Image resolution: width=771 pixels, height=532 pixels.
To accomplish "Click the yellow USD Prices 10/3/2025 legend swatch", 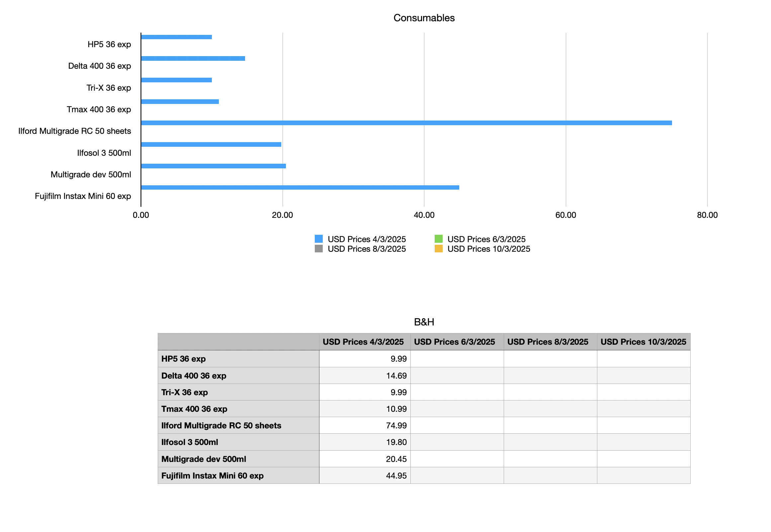I will 439,249.
